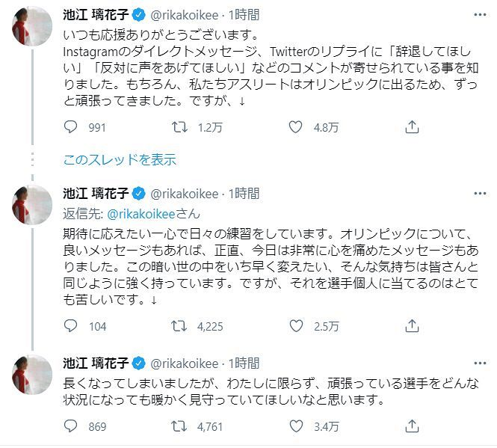Open the first tweet's profile avatar

point(30,31)
